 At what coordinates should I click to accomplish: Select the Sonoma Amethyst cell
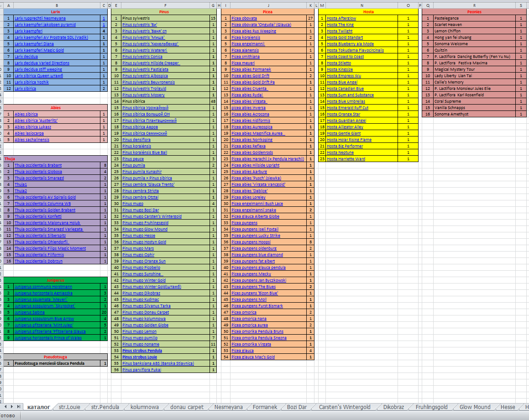[x=474, y=114]
